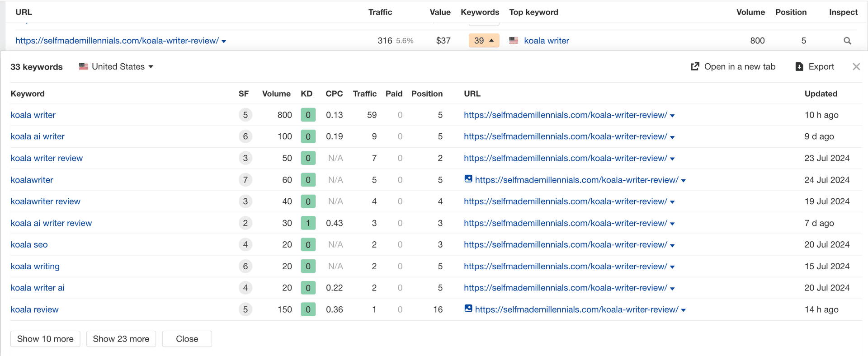This screenshot has width=868, height=356.
Task: Click the SF badge 4 for koala seo
Action: [x=245, y=244]
